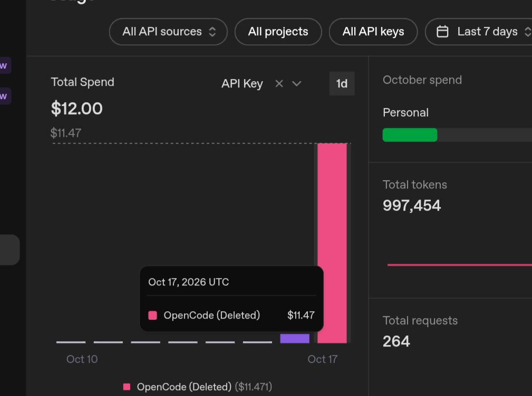532x396 pixels.
Task: Click the $11.47 axis maximum label
Action: coord(66,133)
